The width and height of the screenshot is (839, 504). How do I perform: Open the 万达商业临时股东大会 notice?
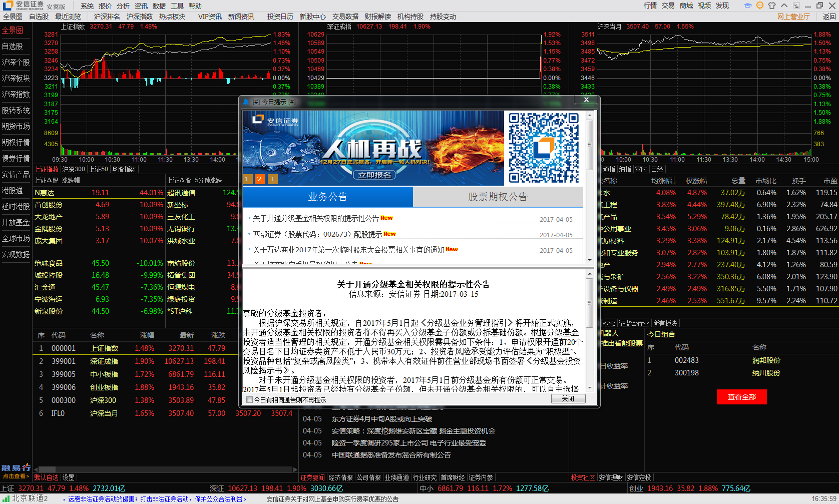point(348,250)
